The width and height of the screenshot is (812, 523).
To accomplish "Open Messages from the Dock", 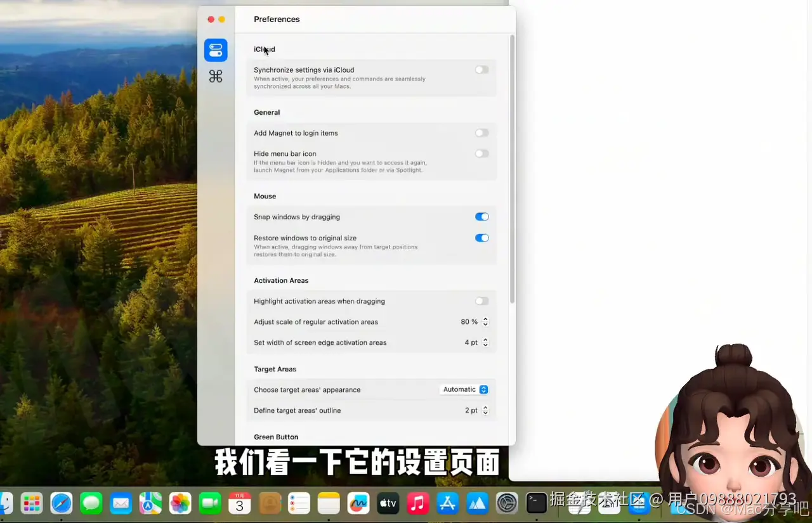I will pos(91,504).
